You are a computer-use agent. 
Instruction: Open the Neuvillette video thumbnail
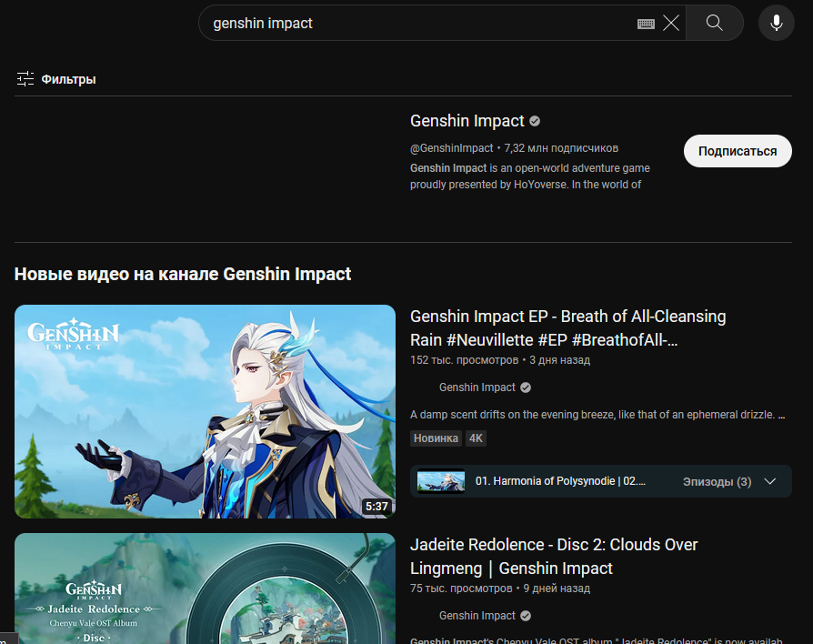[x=205, y=411]
